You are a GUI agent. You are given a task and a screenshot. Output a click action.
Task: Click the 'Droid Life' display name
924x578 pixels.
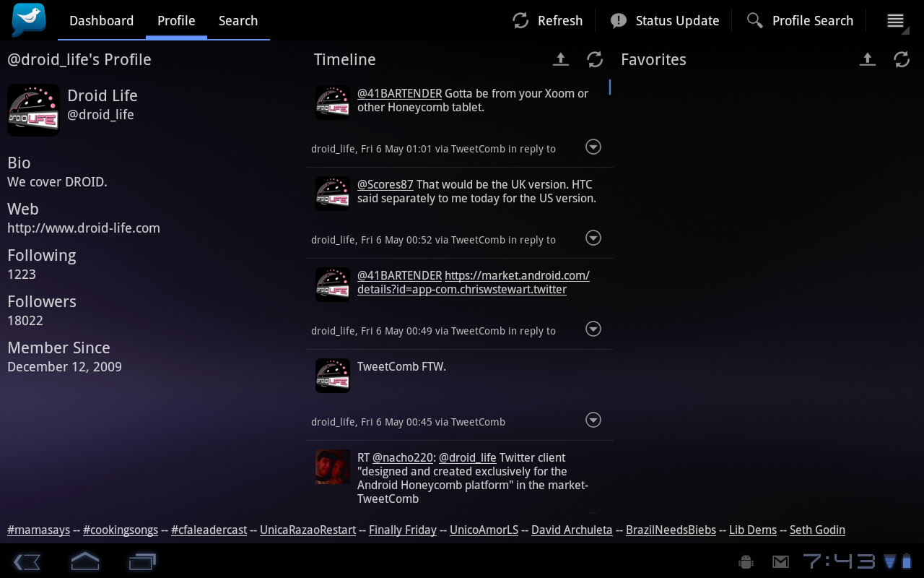click(x=103, y=95)
